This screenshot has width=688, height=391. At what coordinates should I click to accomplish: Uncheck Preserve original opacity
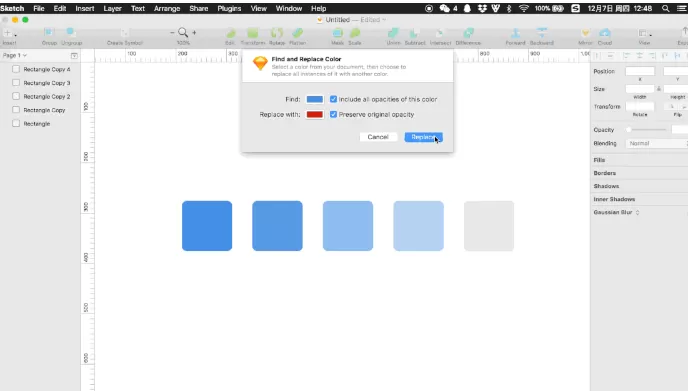pos(333,115)
